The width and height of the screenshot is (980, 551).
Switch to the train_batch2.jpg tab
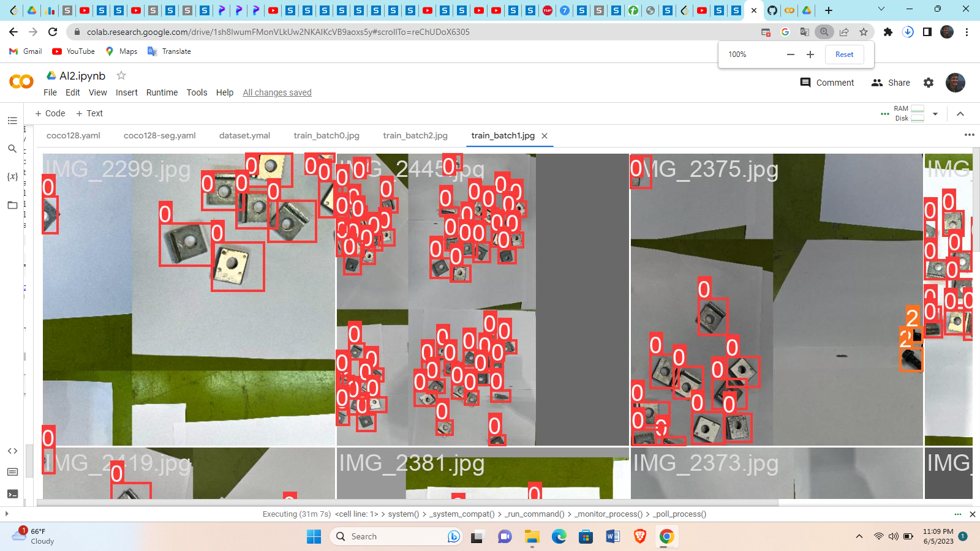pos(415,135)
